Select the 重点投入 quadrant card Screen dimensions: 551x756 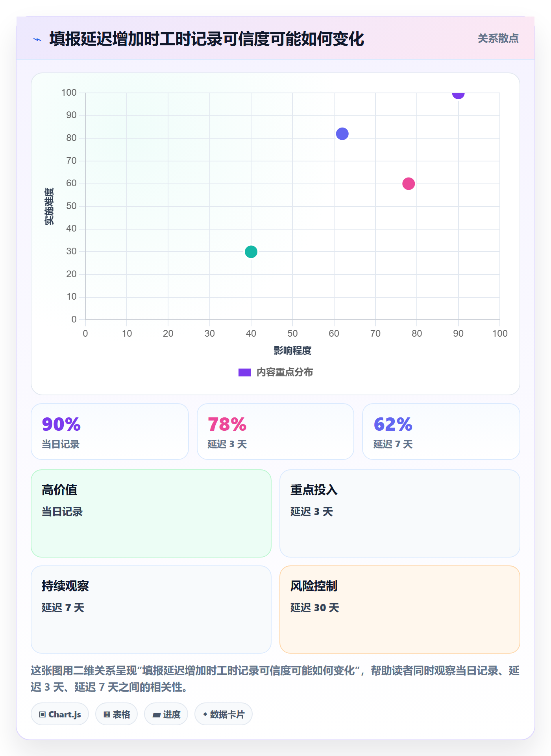click(400, 513)
